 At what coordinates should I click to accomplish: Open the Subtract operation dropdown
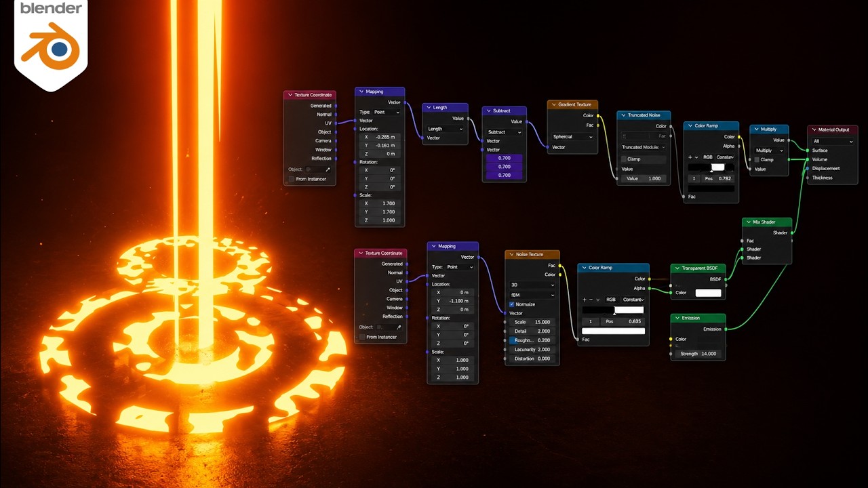[505, 132]
